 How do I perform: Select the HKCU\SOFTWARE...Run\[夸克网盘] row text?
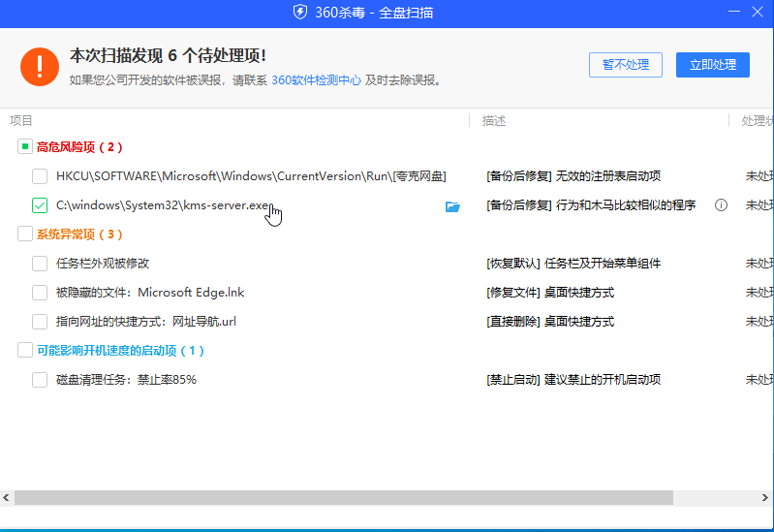pyautogui.click(x=251, y=176)
